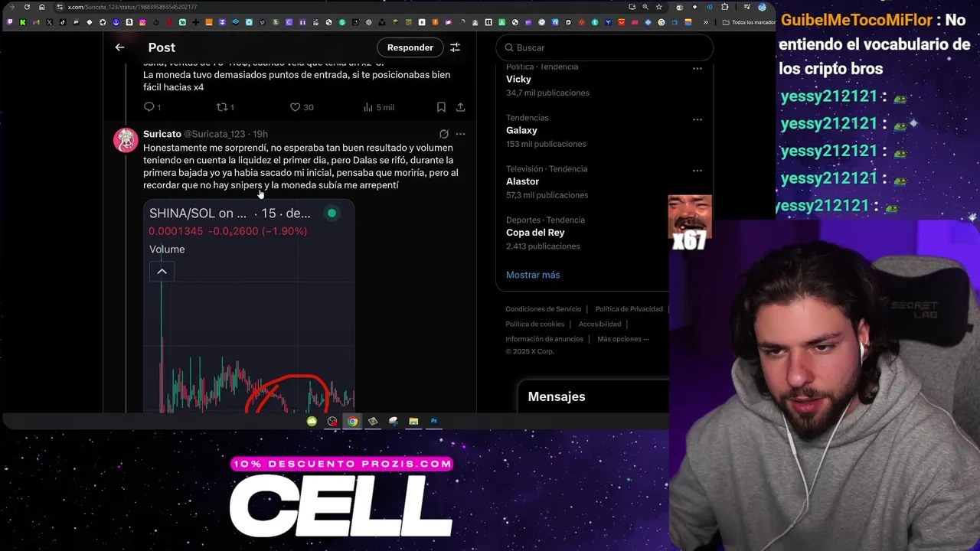Open browser zoom magnifier in address bar
The image size is (980, 551).
pos(645,7)
